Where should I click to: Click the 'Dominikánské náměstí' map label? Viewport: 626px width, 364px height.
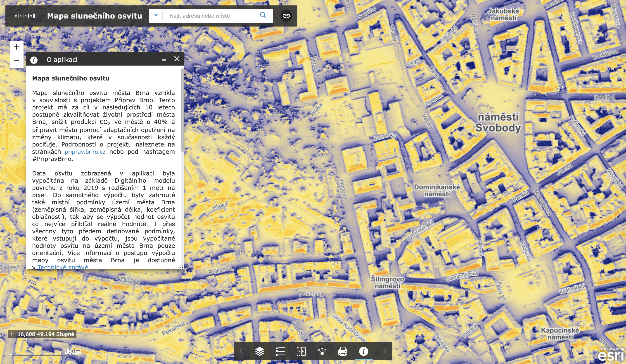tap(437, 190)
